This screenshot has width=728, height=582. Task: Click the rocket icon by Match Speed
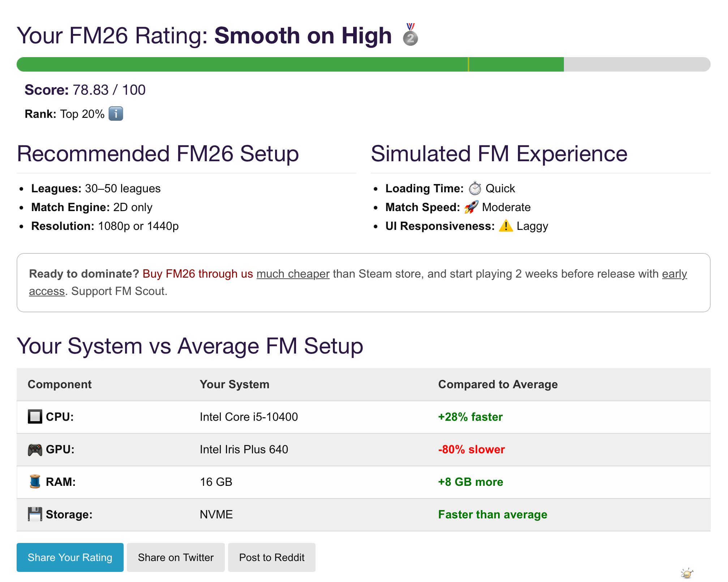(471, 207)
